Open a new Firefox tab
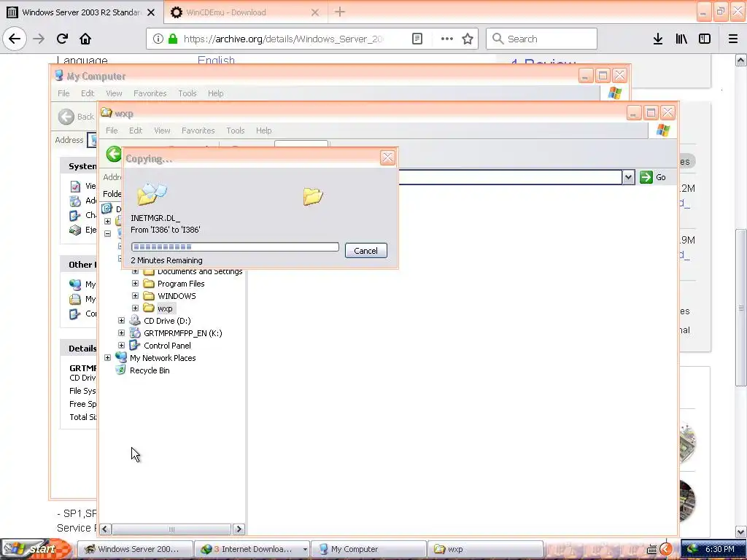 pos(340,12)
